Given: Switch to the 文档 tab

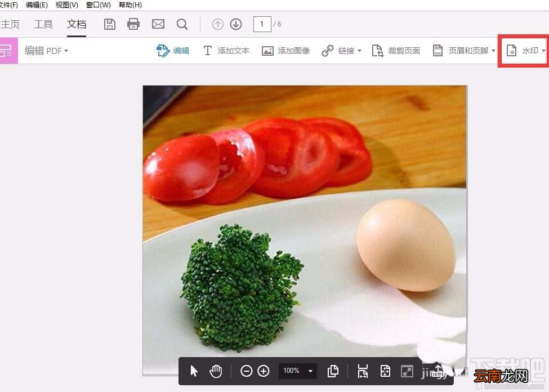Looking at the screenshot, I should point(77,24).
